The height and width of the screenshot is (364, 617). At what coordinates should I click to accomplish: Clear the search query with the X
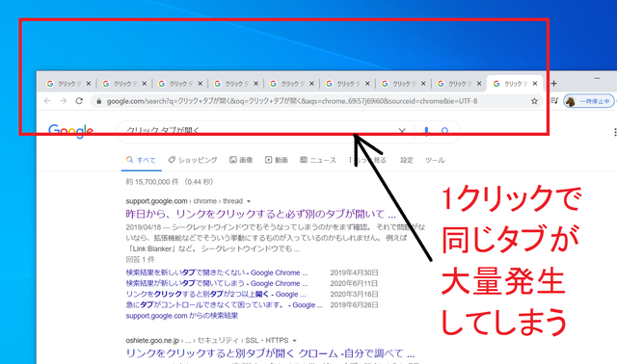click(x=402, y=131)
